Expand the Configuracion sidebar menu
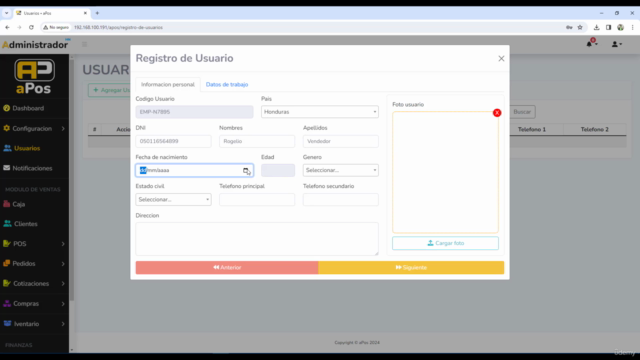This screenshot has height=360, width=640. point(34,128)
